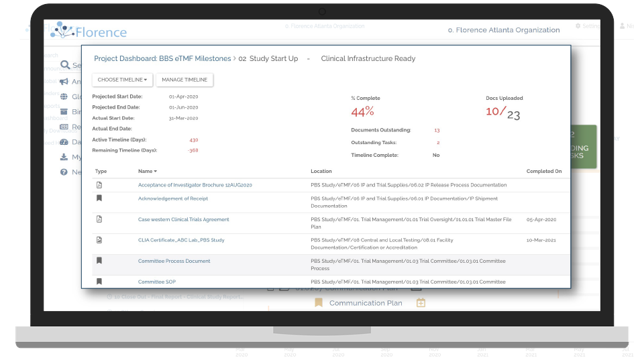Click the Communication Plan item in background
Image resolution: width=644 pixels, height=362 pixels.
click(x=366, y=303)
